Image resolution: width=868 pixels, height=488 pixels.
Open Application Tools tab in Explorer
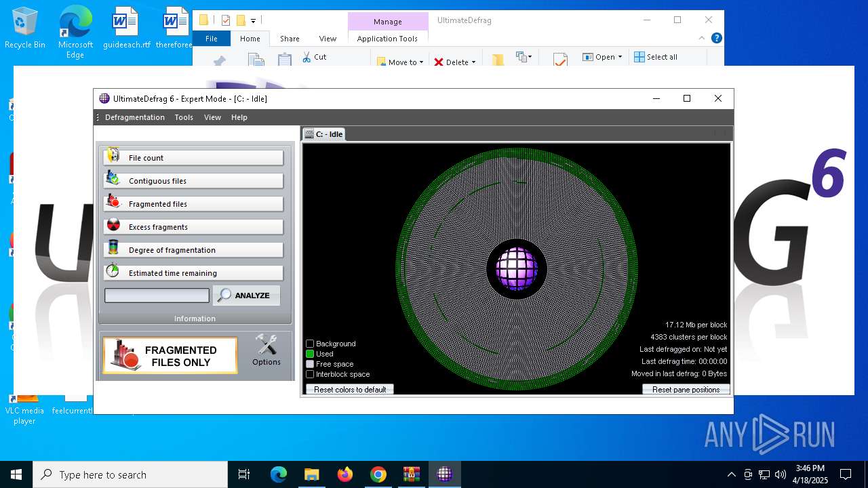click(x=387, y=39)
